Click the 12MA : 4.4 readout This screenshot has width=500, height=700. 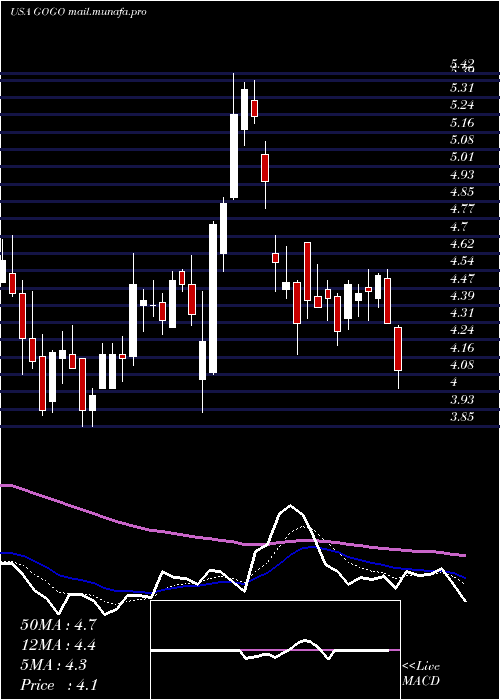(x=58, y=645)
